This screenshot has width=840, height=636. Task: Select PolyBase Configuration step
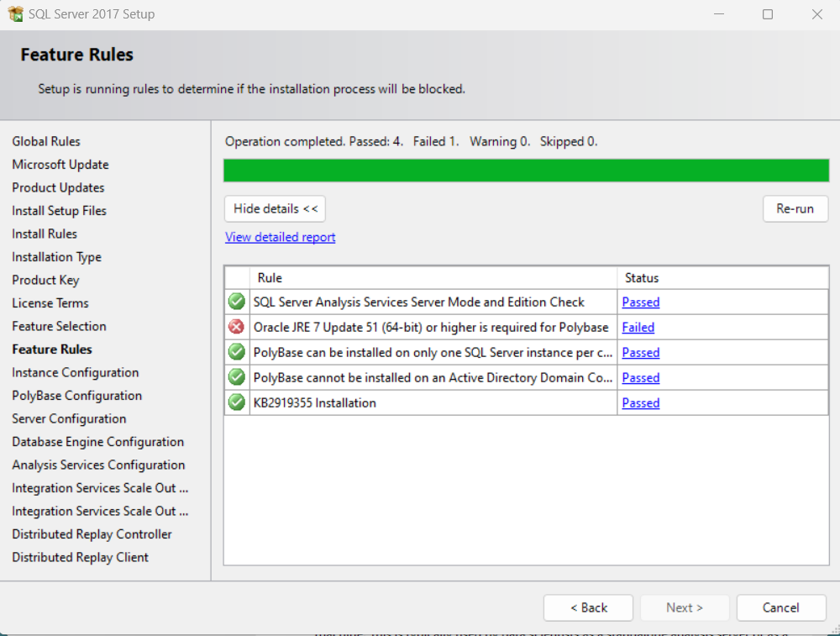coord(77,396)
